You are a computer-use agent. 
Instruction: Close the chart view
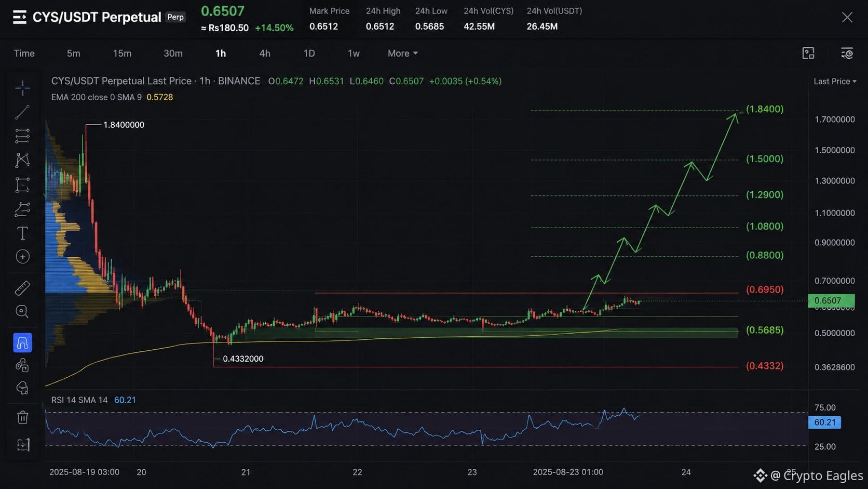pos(847,17)
